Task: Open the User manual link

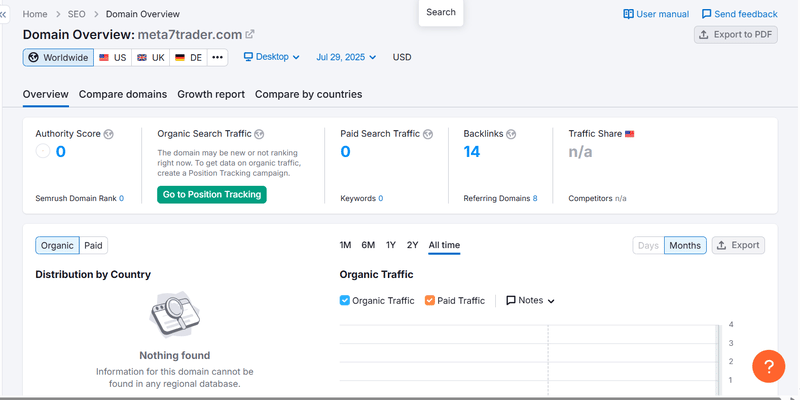Action: click(662, 14)
